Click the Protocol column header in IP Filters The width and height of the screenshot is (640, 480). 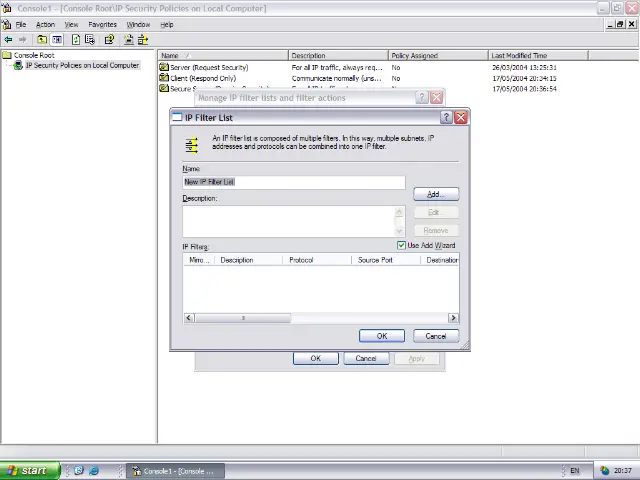click(x=317, y=260)
